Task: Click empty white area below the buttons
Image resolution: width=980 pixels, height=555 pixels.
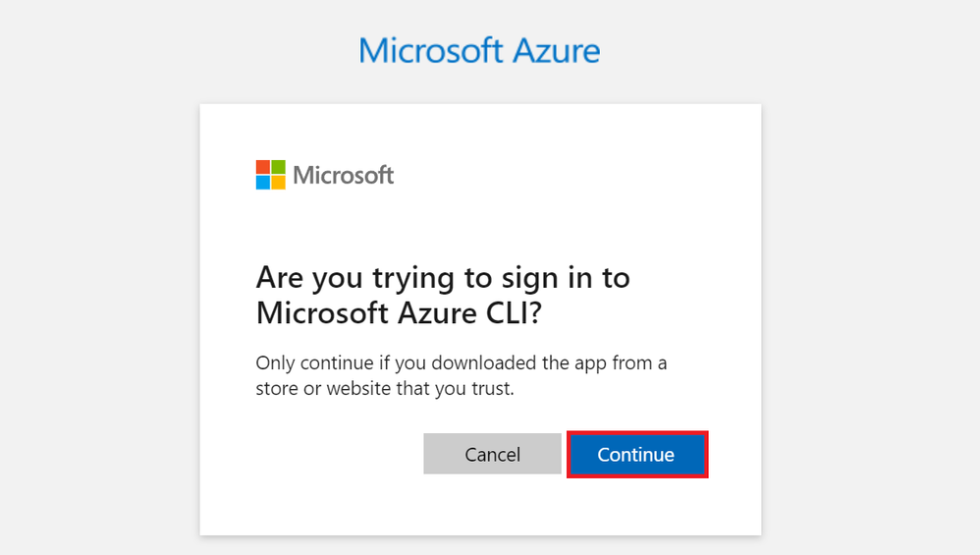Action: coord(480,506)
